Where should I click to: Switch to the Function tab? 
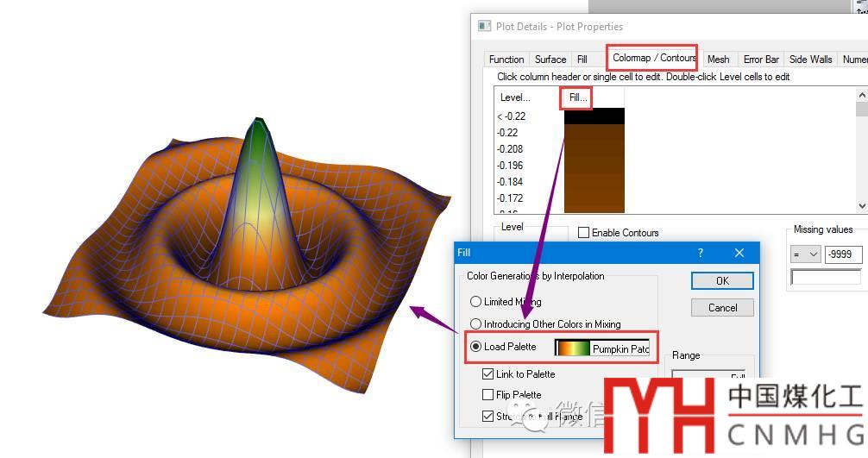pos(506,60)
